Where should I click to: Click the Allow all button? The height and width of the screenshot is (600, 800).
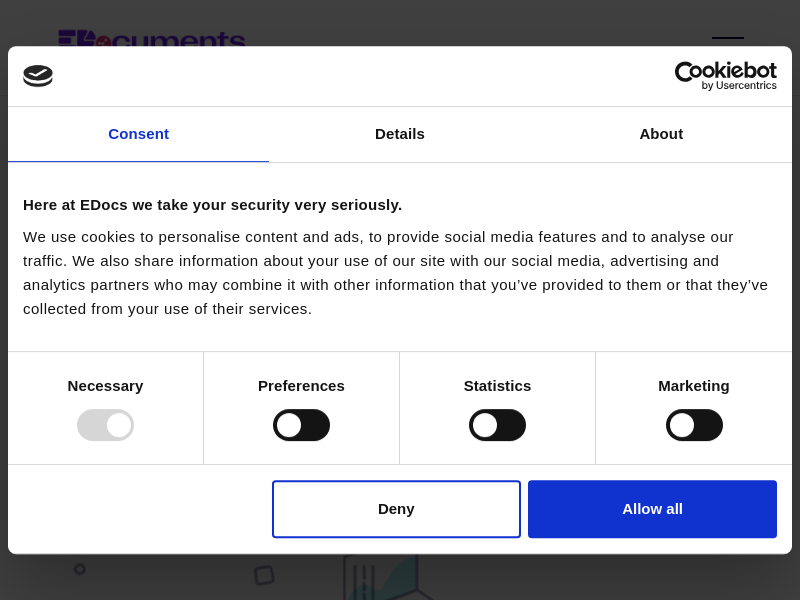(652, 509)
